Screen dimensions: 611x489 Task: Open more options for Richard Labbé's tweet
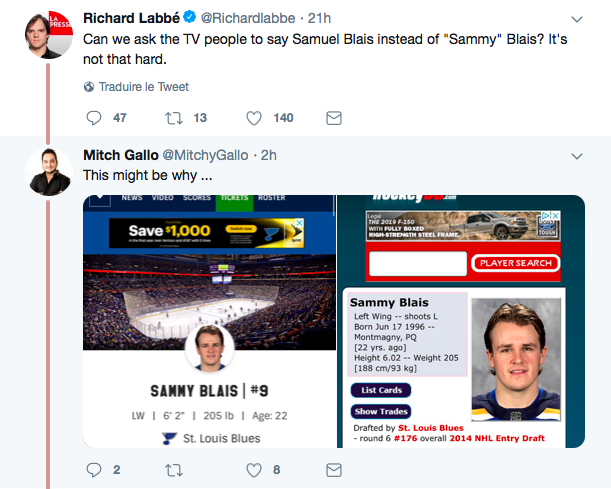click(576, 19)
